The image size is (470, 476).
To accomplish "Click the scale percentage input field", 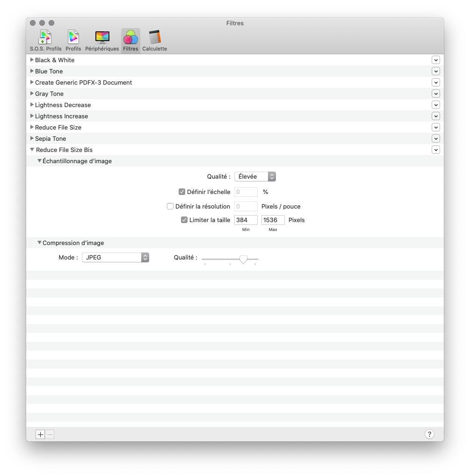I will [x=246, y=192].
